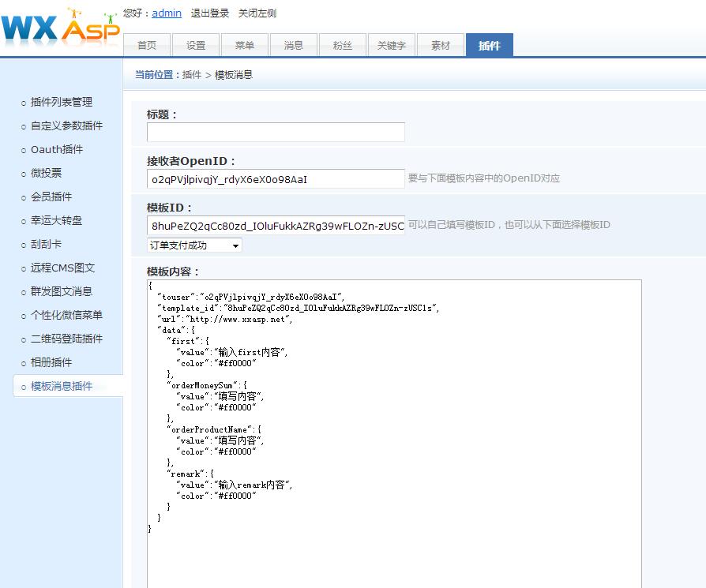The width and height of the screenshot is (706, 588).
Task: Click the 输入remark内容 value line
Action: click(234, 485)
